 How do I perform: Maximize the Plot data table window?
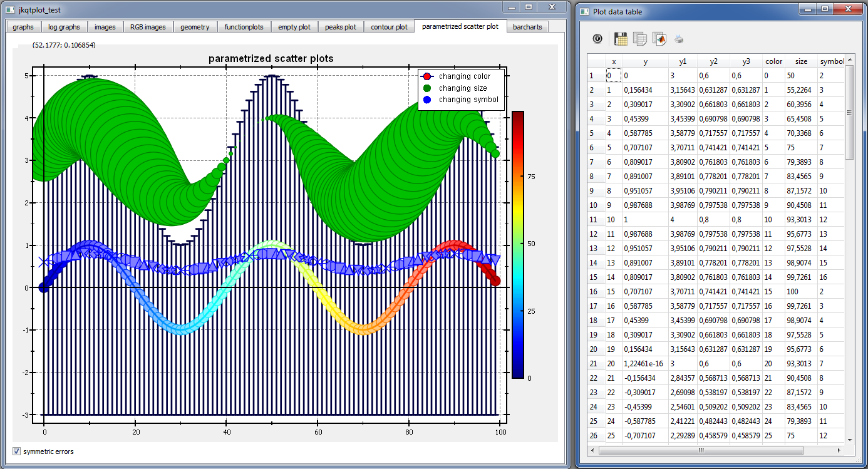coord(825,9)
